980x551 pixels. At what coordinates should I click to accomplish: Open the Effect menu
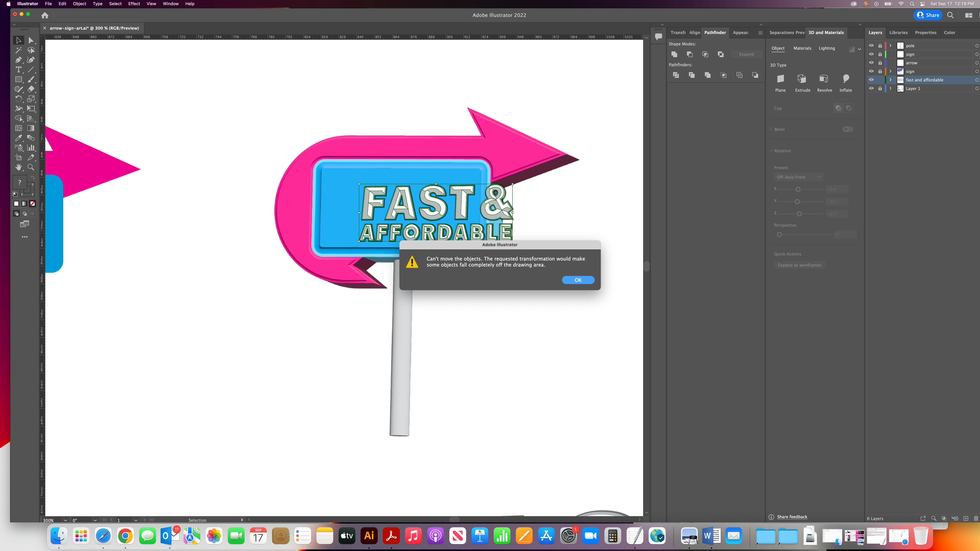(x=134, y=4)
